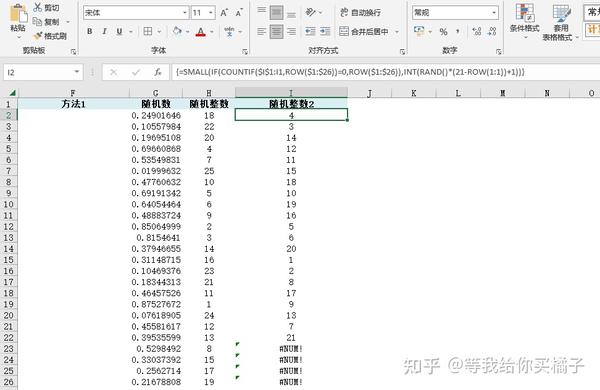Select column I header
Image resolution: width=600 pixels, height=390 pixels.
pos(291,93)
